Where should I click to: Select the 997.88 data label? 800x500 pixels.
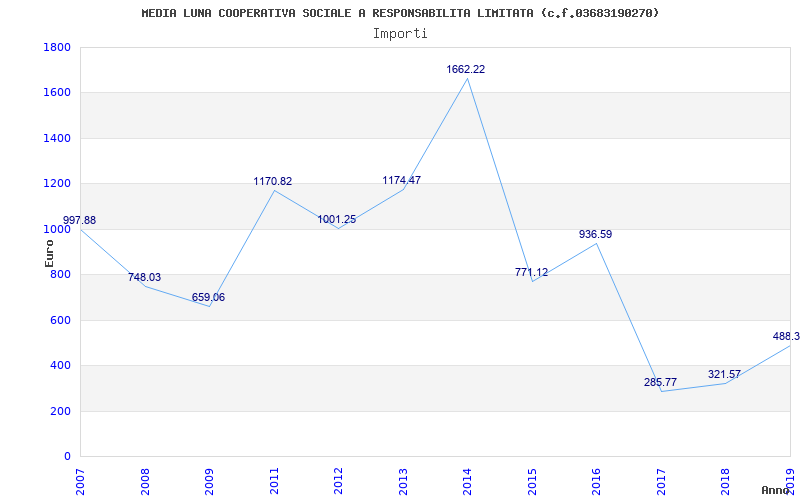coord(79,220)
